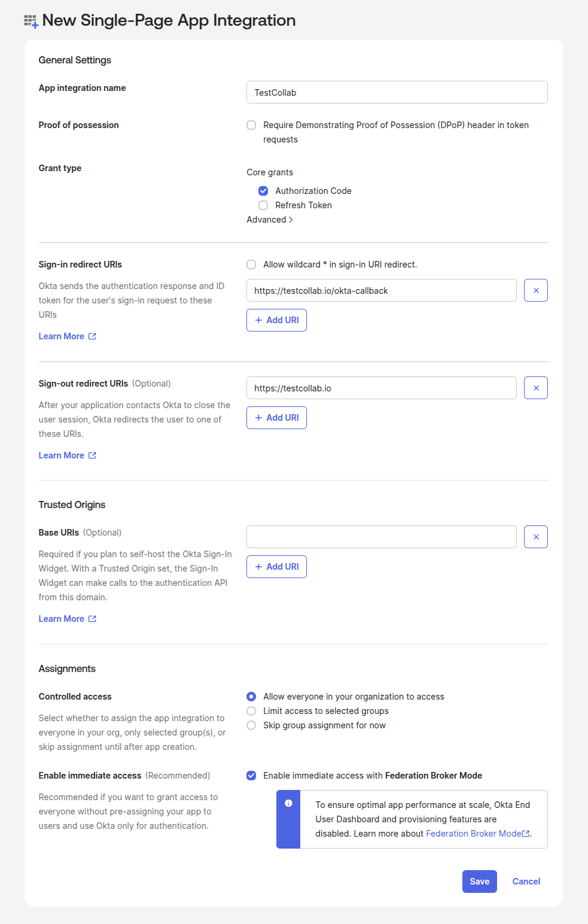Click the info icon in Federation Broker notice

(288, 803)
